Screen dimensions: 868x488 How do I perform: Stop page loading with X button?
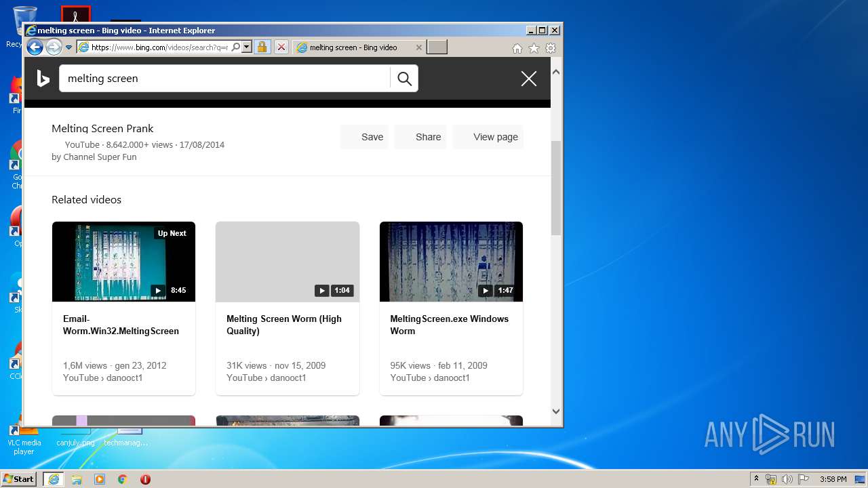pos(281,47)
